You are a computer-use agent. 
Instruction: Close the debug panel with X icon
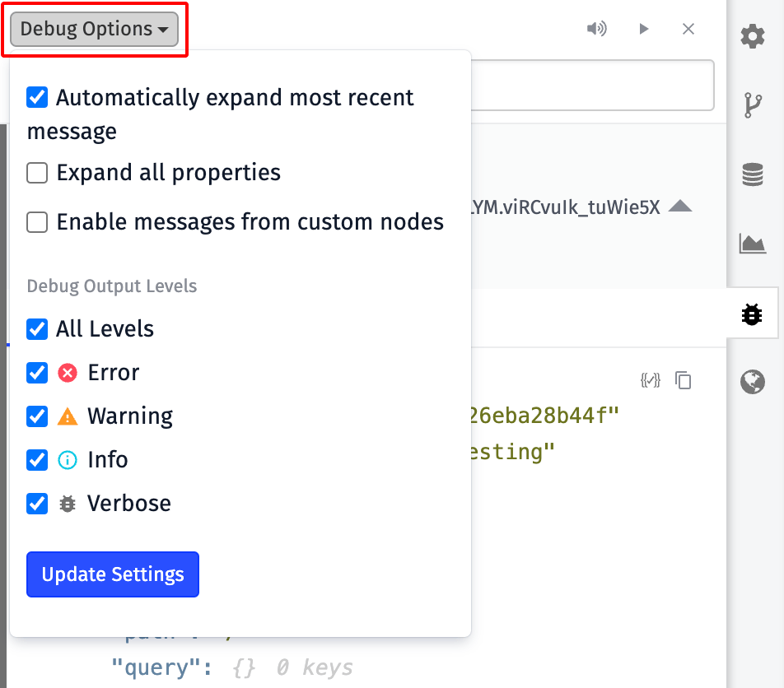[x=688, y=29]
